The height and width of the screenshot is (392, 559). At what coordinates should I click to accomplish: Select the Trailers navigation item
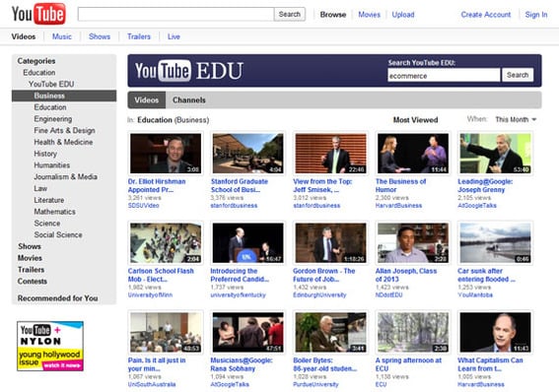click(x=139, y=36)
